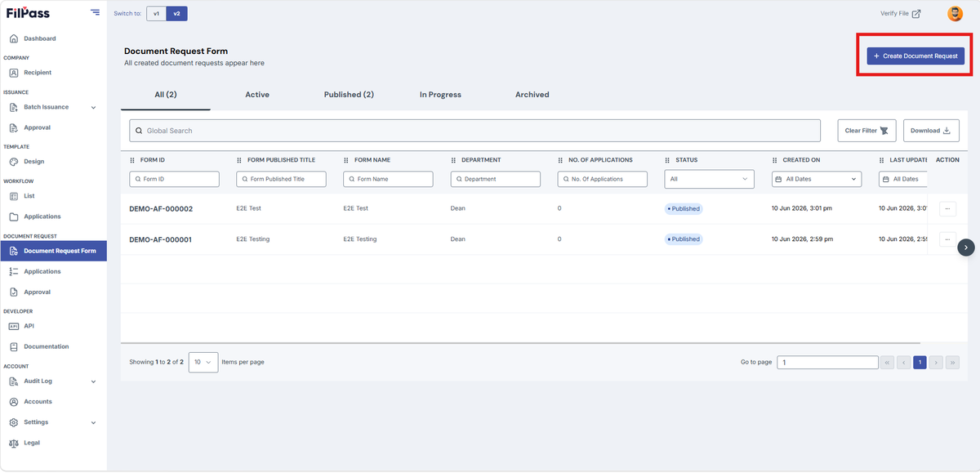Viewport: 980px width, 473px height.
Task: Open the Created On dates dropdown
Action: click(817, 179)
